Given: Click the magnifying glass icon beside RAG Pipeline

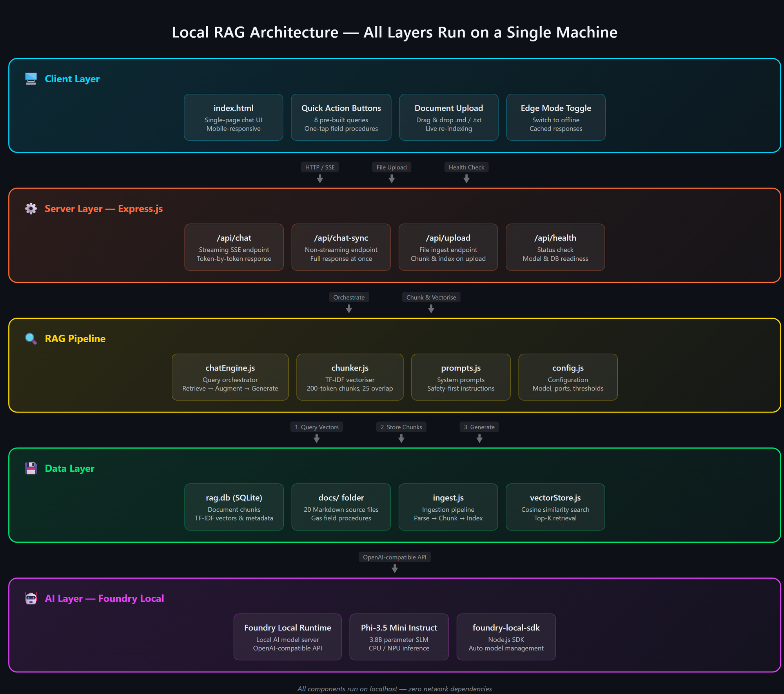Looking at the screenshot, I should (31, 338).
